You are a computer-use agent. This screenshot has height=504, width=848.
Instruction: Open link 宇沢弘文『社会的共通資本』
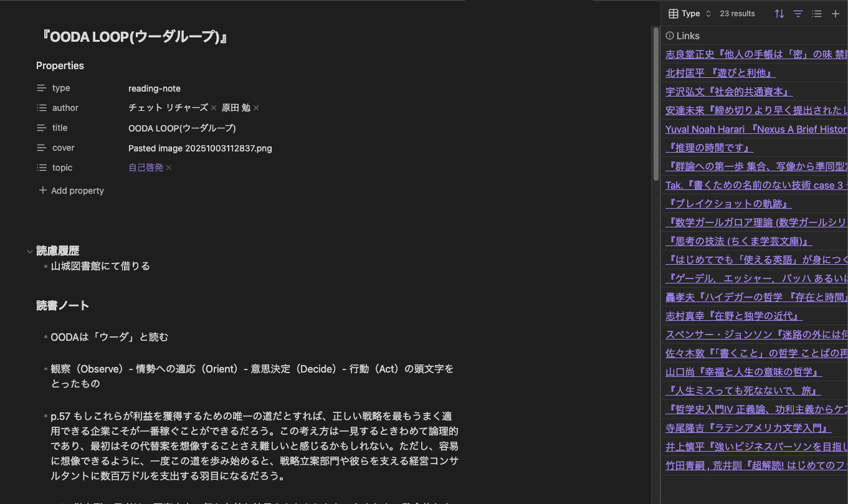point(729,92)
